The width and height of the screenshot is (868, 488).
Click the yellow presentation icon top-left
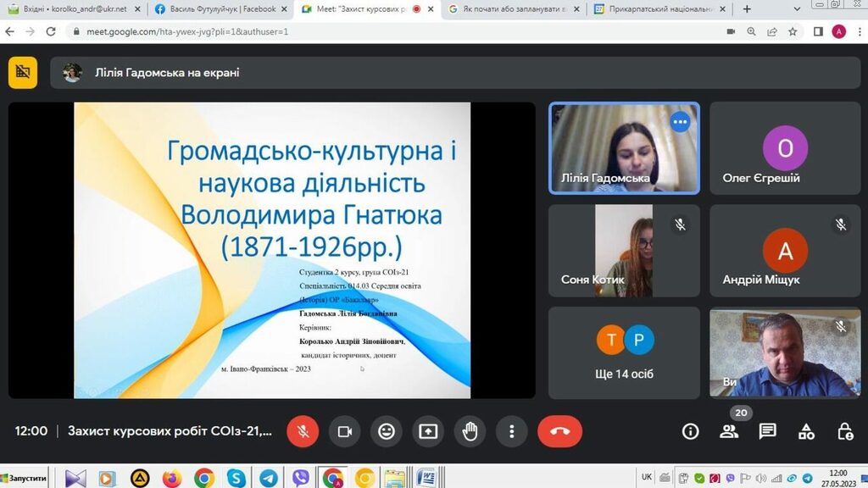(x=23, y=73)
